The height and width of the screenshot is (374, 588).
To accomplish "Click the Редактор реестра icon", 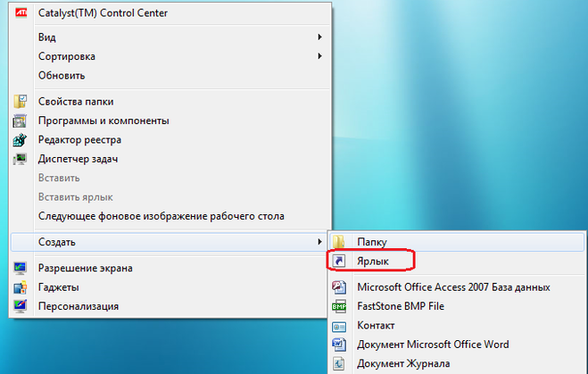I will coord(20,140).
